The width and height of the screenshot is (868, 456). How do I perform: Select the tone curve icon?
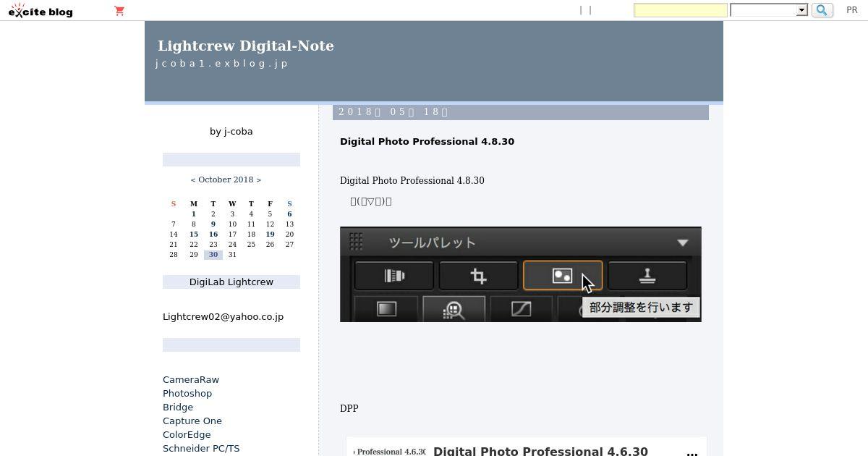coord(521,309)
